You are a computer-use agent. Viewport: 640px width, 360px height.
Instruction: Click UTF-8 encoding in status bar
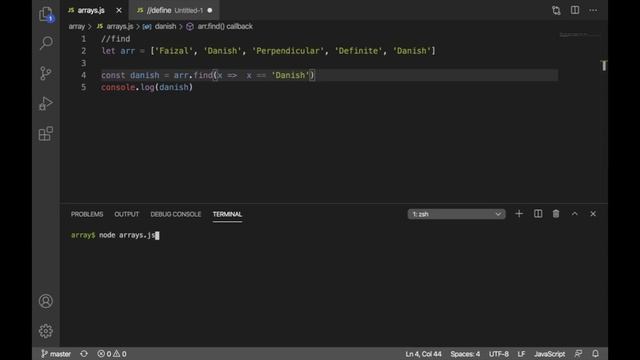pos(499,354)
